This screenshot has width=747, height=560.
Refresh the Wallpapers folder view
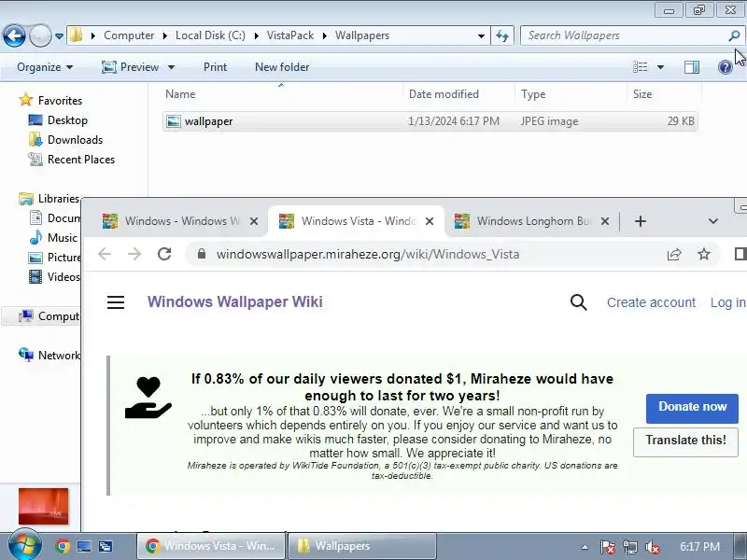[x=502, y=35]
